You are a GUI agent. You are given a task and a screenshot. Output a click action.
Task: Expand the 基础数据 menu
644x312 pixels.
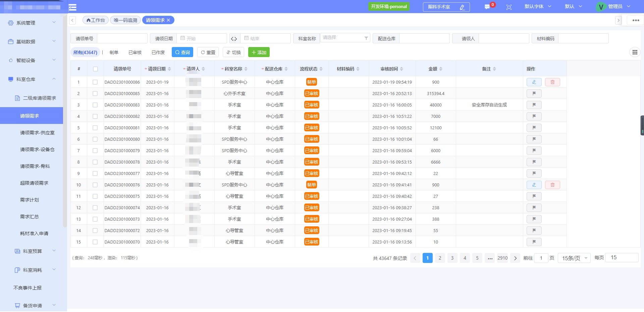click(x=32, y=42)
